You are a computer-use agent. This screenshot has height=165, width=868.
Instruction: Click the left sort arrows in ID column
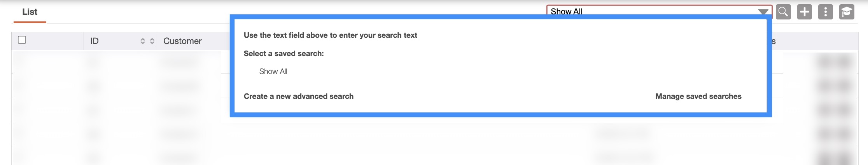[x=143, y=41]
